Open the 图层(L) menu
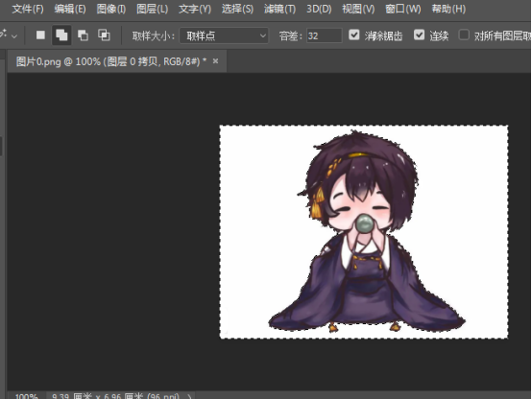 152,9
